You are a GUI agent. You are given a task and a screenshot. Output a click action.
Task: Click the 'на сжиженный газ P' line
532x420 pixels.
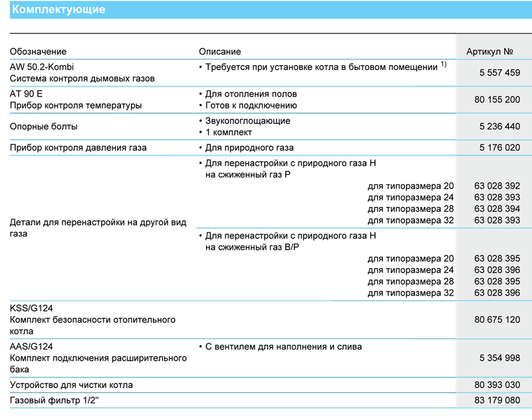click(x=247, y=174)
